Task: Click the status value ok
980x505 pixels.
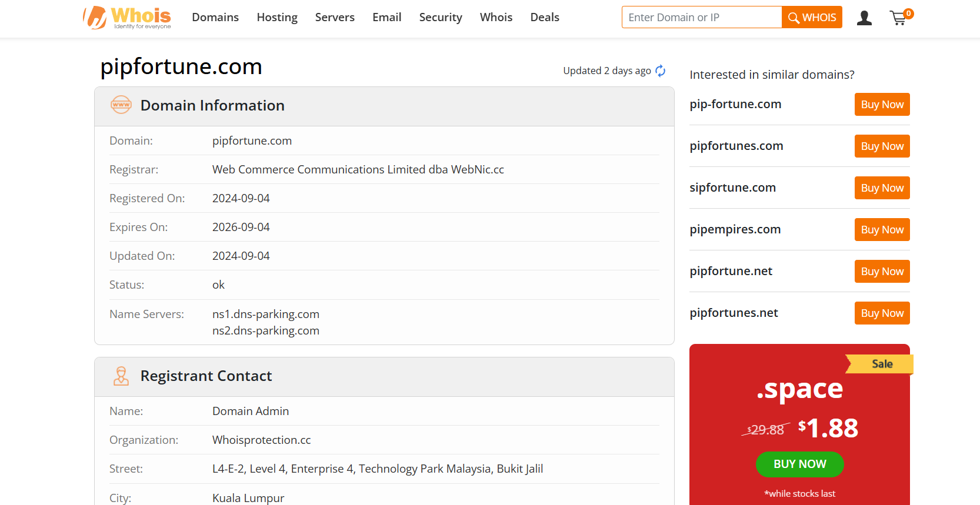Action: tap(218, 285)
